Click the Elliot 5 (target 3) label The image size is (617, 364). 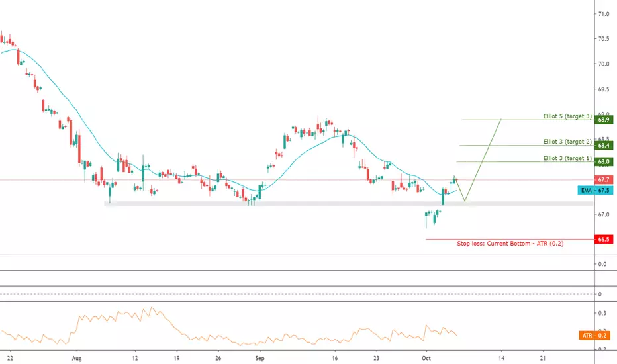567,116
